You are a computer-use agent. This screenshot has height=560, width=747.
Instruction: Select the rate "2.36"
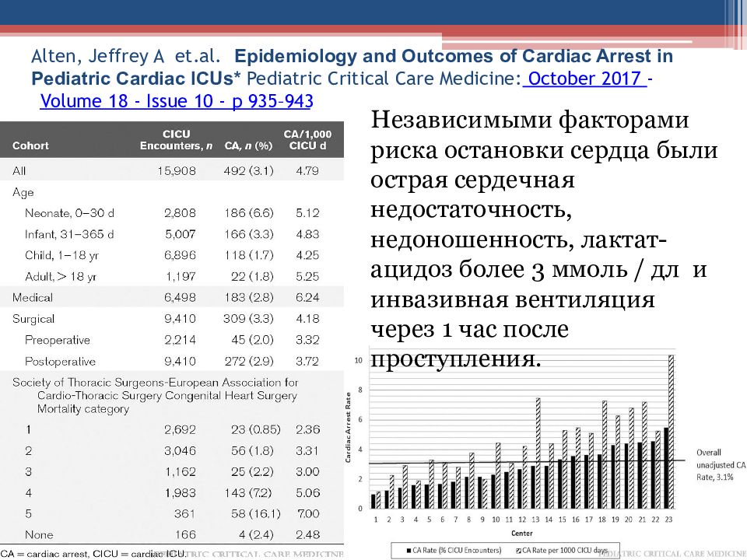307,430
